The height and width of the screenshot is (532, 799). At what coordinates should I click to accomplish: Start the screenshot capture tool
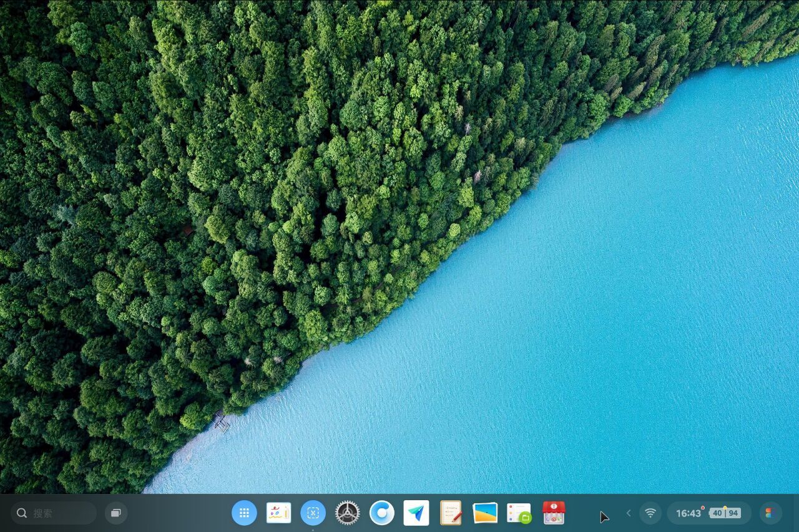pos(313,513)
